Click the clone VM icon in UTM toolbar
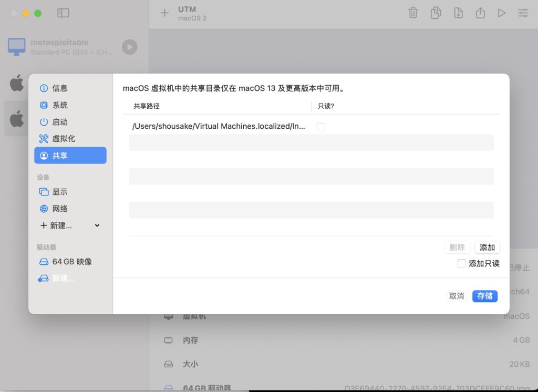This screenshot has height=392, width=538. 436,13
